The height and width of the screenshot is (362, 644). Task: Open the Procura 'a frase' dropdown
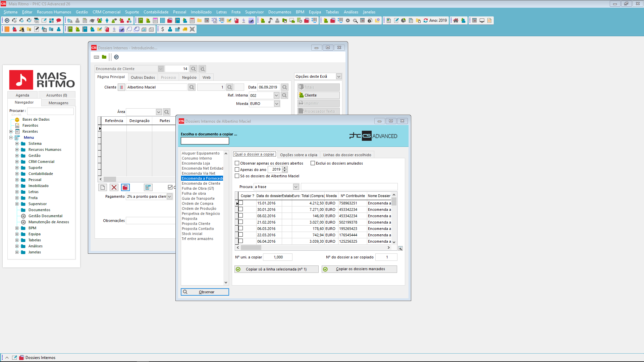coord(296,187)
